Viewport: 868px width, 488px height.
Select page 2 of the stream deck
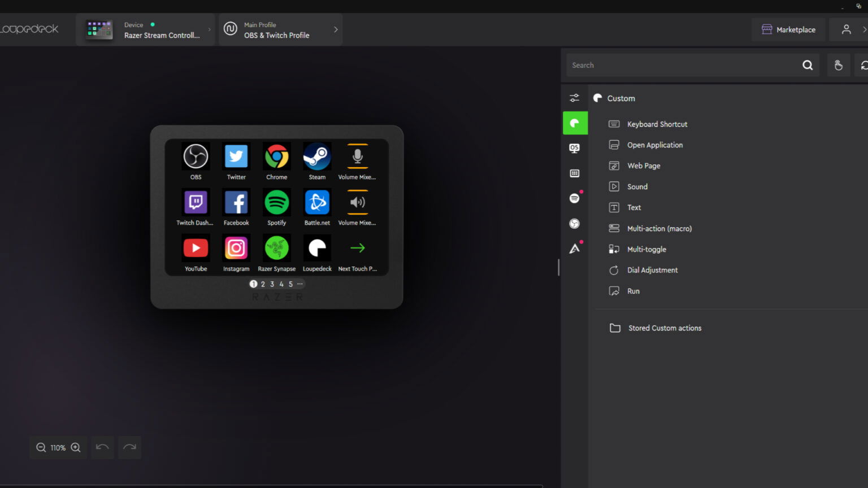(262, 284)
